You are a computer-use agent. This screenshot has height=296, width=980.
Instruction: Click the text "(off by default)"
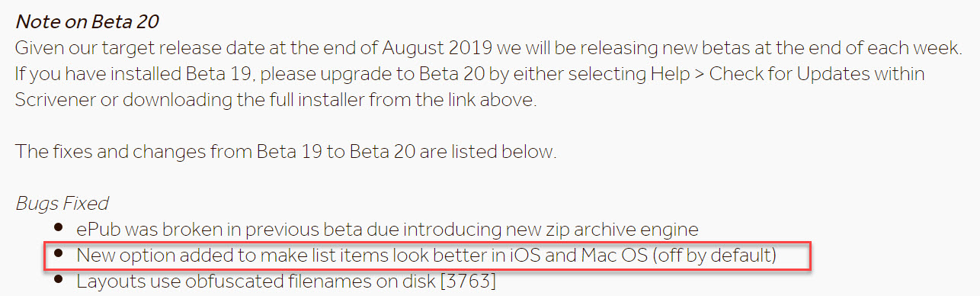click(714, 255)
